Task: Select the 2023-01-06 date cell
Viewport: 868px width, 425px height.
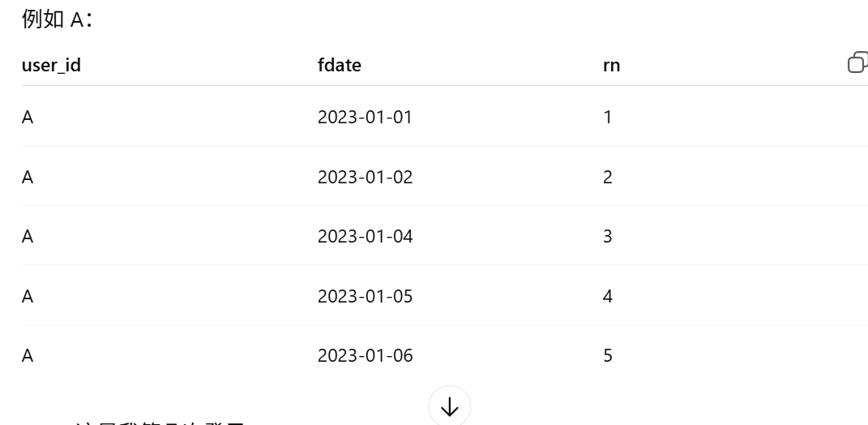Action: [x=365, y=356]
